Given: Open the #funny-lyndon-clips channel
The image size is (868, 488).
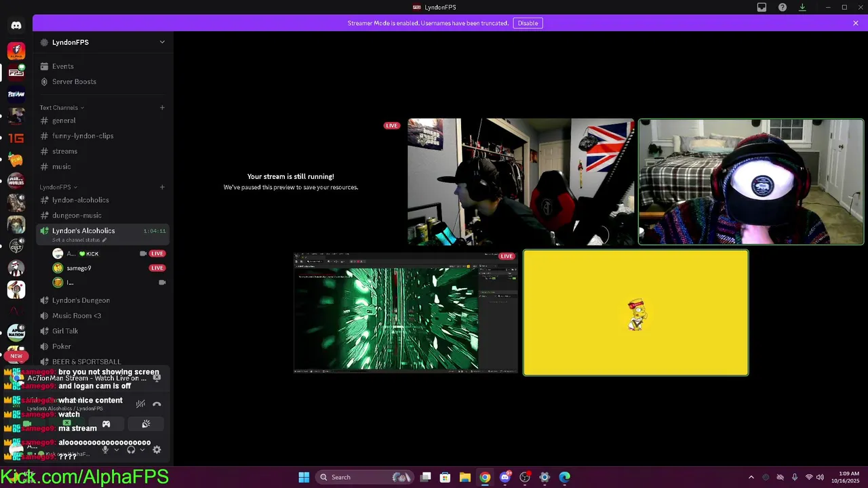Looking at the screenshot, I should click(x=102, y=136).
